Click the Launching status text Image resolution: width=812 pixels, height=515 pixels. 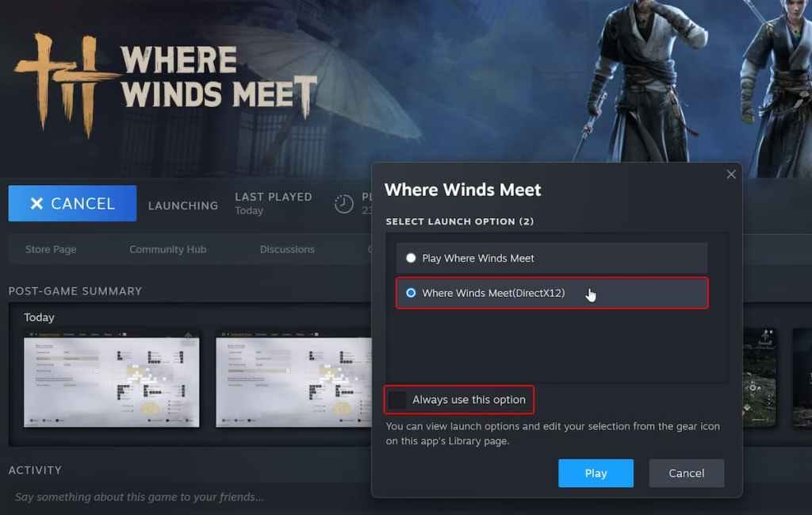[183, 206]
